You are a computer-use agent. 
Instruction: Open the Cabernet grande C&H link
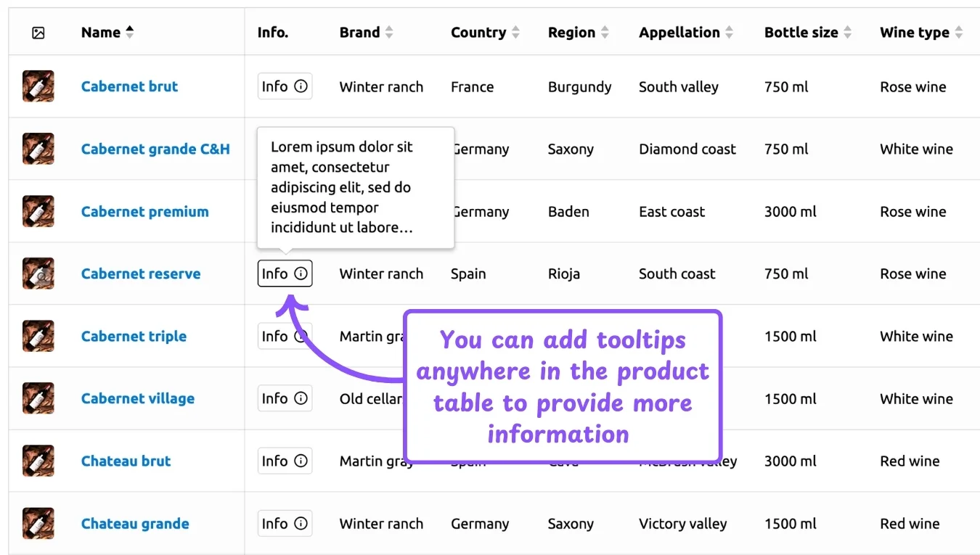[155, 149]
